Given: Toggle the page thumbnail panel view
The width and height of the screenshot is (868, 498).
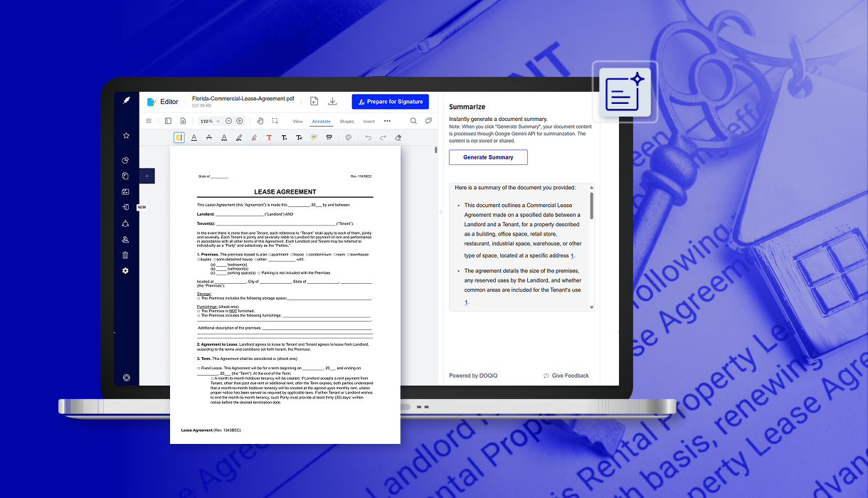Looking at the screenshot, I should click(168, 121).
